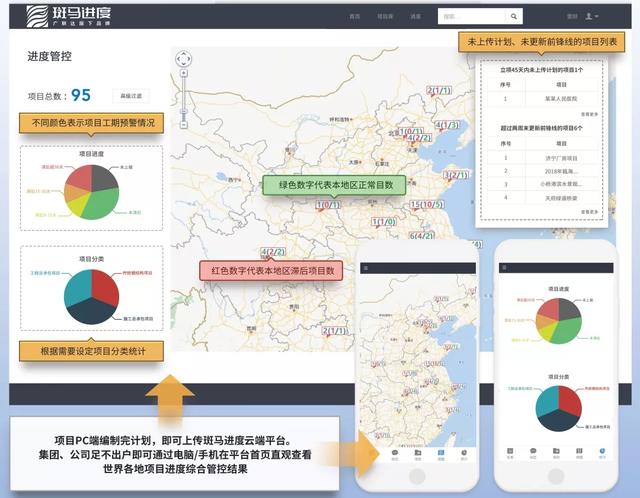Viewport: 640px width, 498px height.
Task: Open the 某某人民医院 project row
Action: pyautogui.click(x=543, y=99)
